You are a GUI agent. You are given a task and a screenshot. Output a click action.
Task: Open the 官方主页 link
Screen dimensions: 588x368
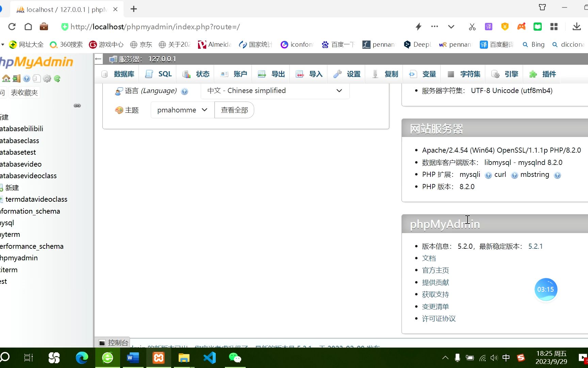tap(436, 270)
